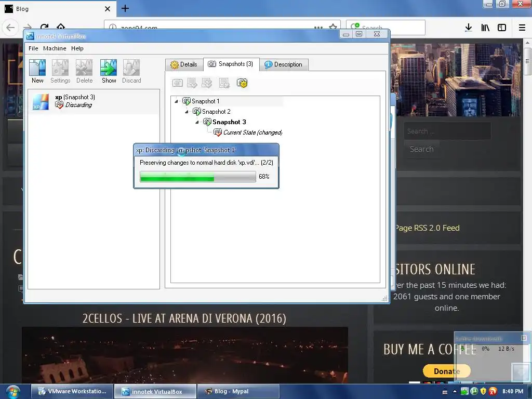Open the browser hamburger menu
532x399 pixels.
(x=522, y=28)
